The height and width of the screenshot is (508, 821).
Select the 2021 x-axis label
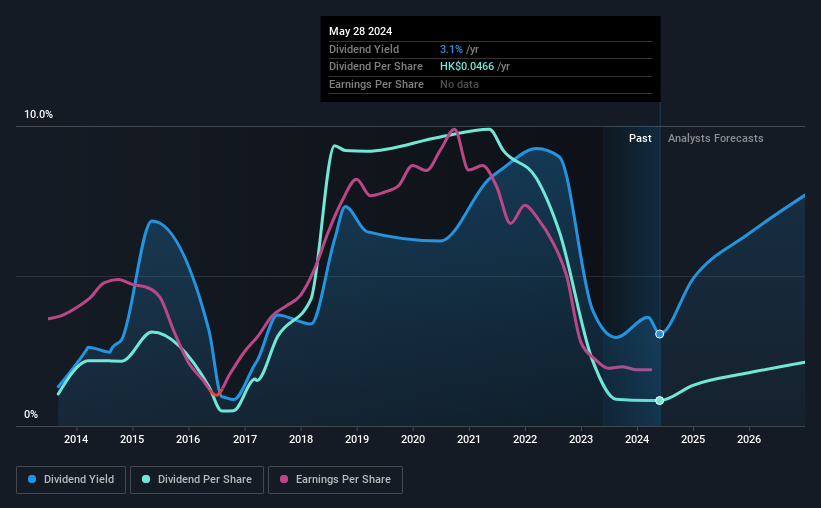coord(469,439)
